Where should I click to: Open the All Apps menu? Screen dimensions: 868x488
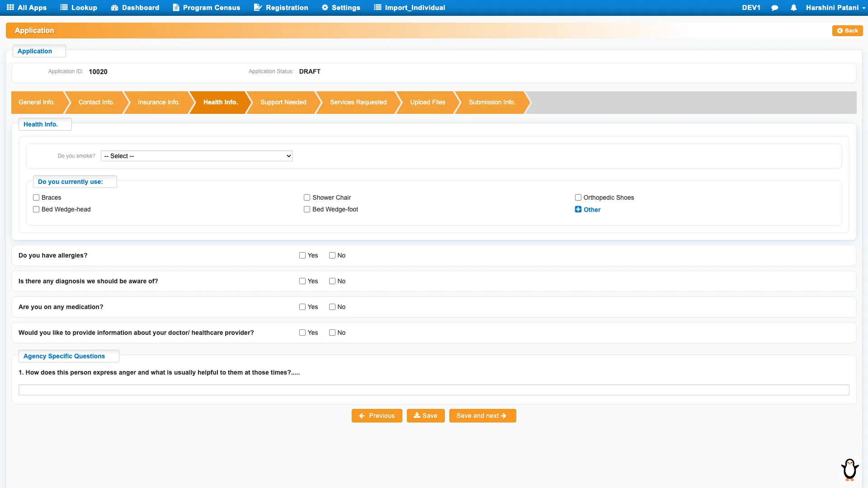pyautogui.click(x=27, y=8)
